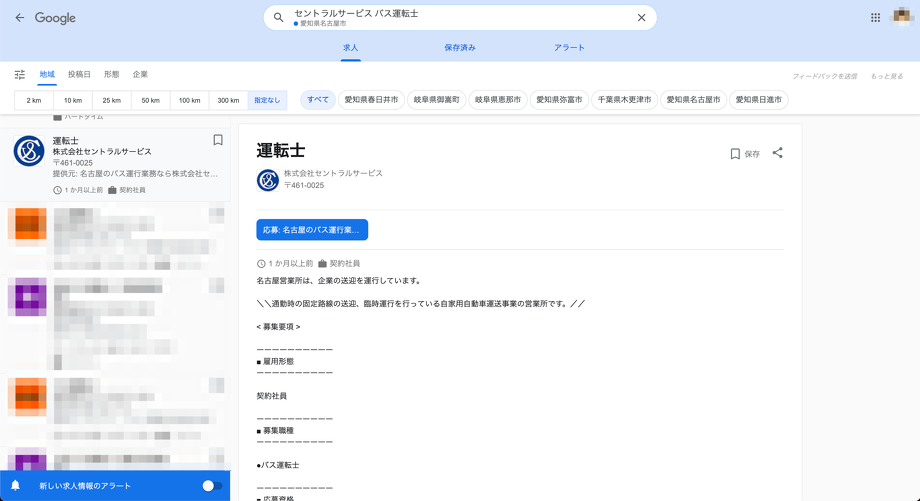Filter by 岐阜県恵那市 chip

[498, 100]
